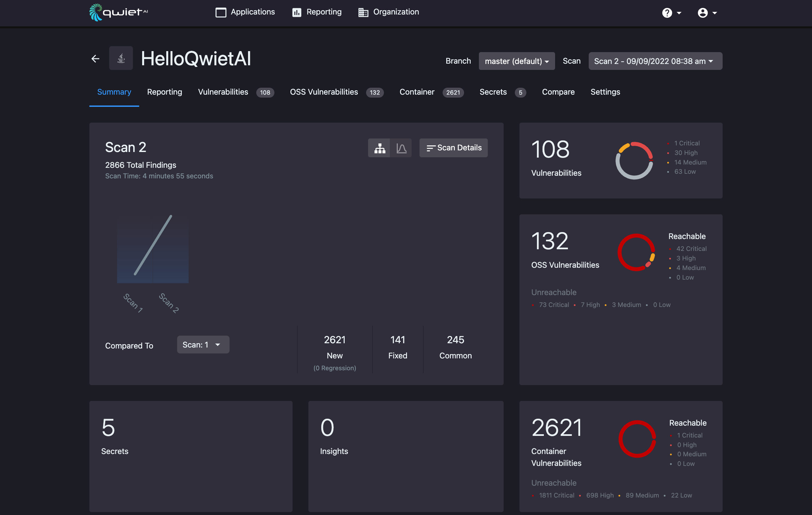This screenshot has width=812, height=515.
Task: Click the 2621 New findings count
Action: pos(334,340)
